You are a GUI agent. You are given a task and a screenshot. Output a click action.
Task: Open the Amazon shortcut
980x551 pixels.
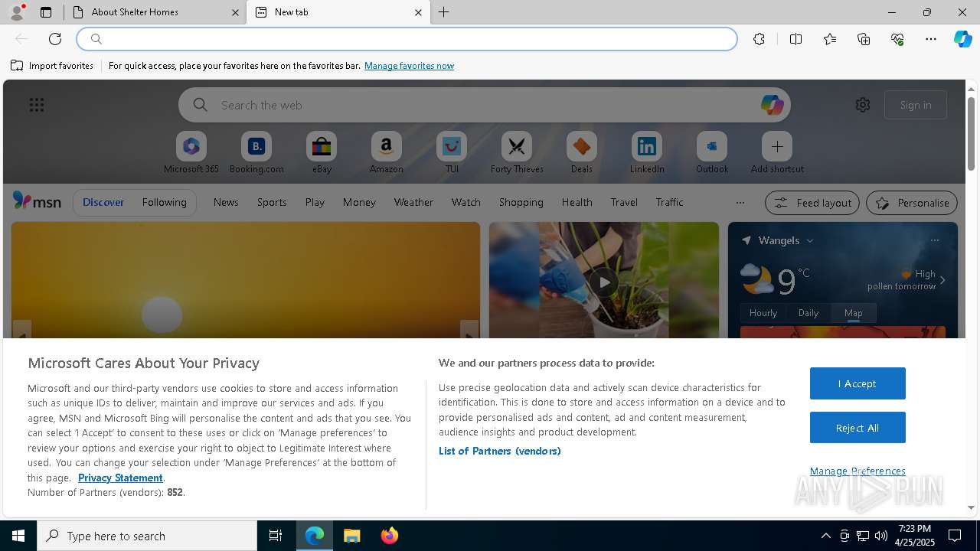point(386,152)
